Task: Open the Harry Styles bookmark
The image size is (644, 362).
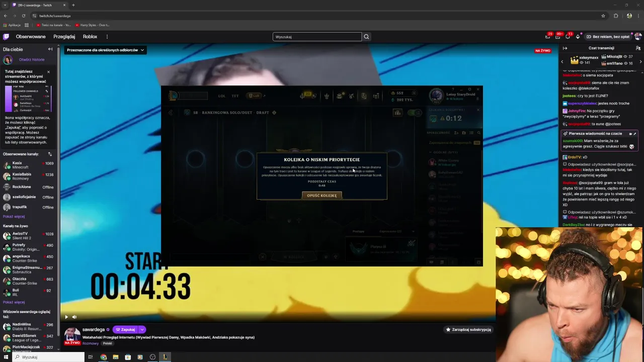Action: (92, 25)
